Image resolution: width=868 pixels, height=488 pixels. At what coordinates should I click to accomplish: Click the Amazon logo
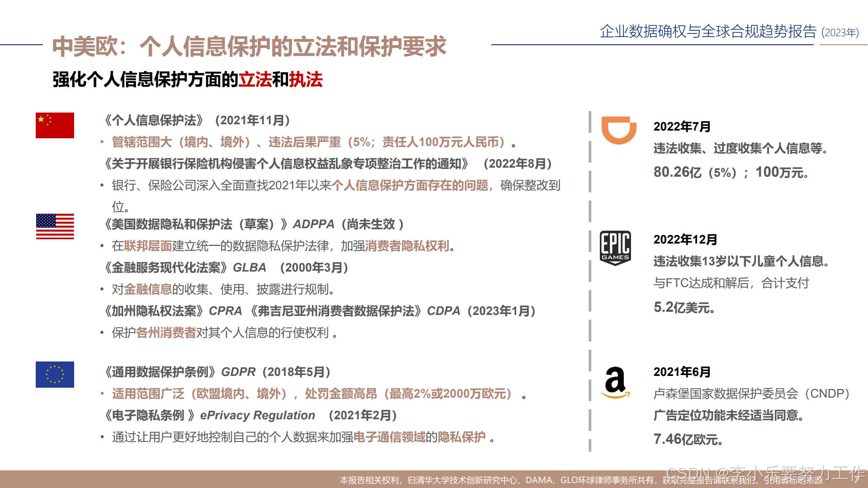pos(615,382)
